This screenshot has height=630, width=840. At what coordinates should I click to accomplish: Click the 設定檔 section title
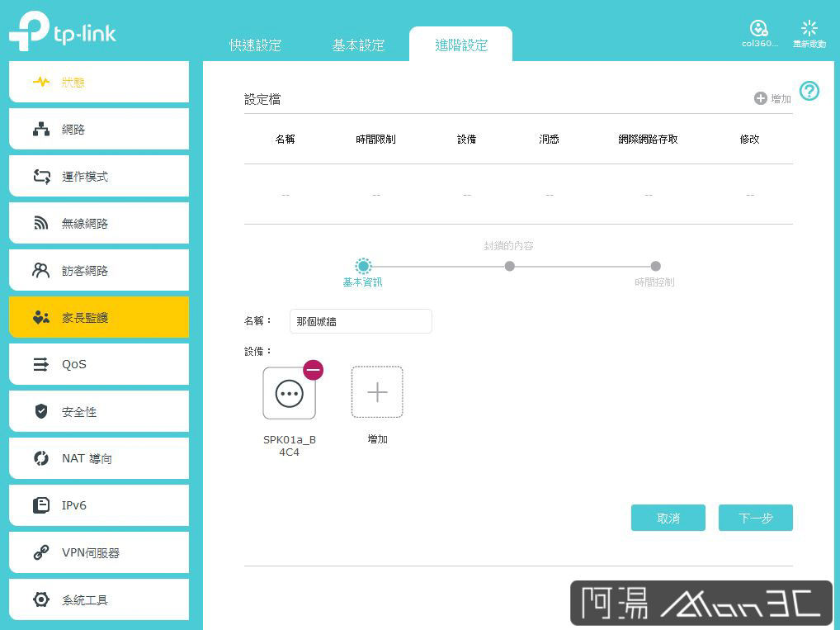pos(262,99)
